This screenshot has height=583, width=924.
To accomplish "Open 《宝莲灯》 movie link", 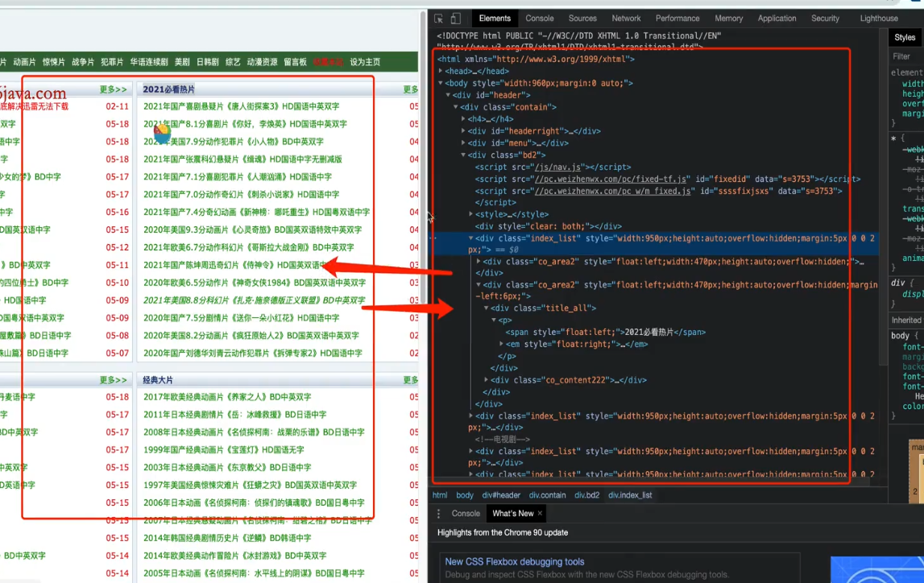I will [224, 450].
